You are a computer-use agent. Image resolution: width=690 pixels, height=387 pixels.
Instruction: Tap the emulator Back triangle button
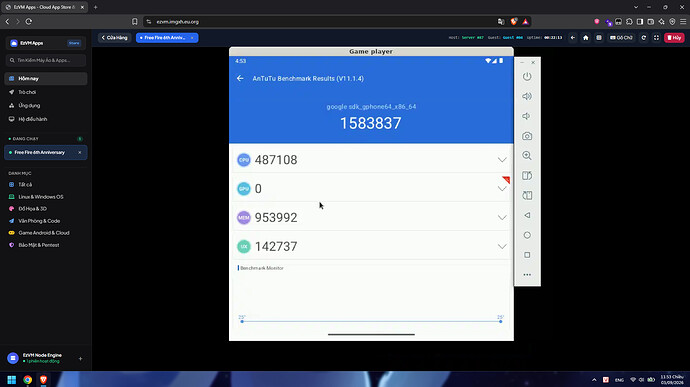coord(527,215)
